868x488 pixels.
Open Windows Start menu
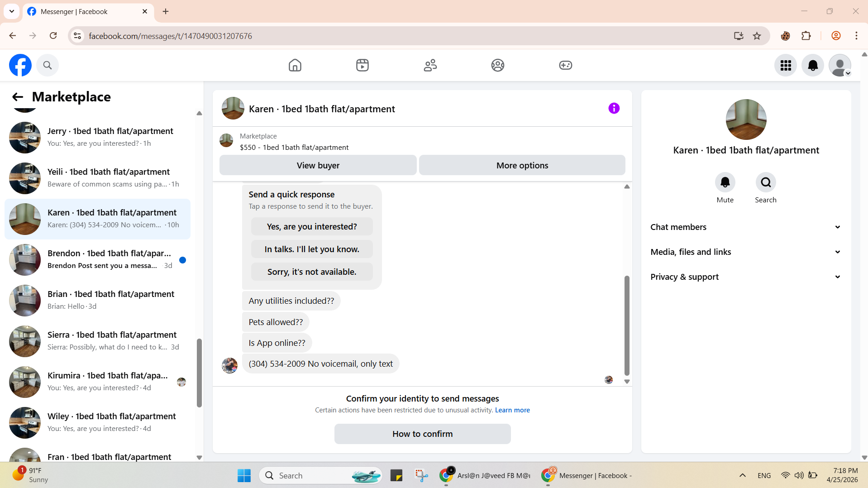[244, 476]
